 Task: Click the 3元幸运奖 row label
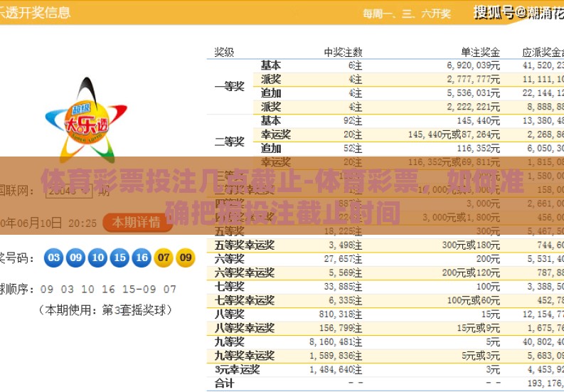click(237, 370)
